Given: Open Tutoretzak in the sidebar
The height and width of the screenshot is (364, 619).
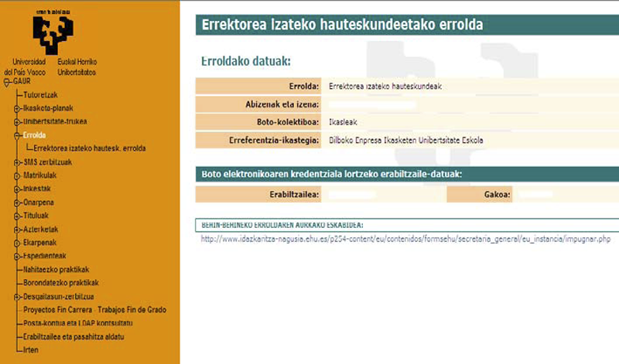Looking at the screenshot, I should (41, 94).
